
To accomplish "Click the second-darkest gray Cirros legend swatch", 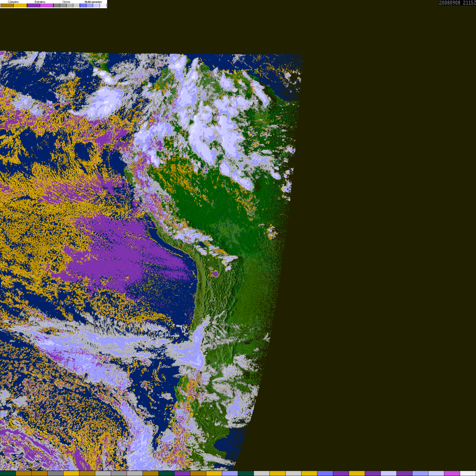I will (x=63, y=6).
